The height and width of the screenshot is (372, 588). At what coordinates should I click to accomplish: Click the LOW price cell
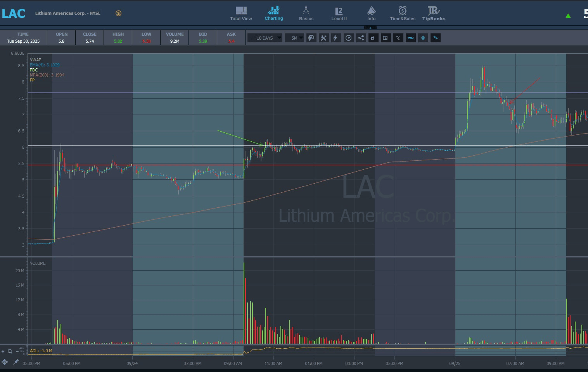point(146,38)
